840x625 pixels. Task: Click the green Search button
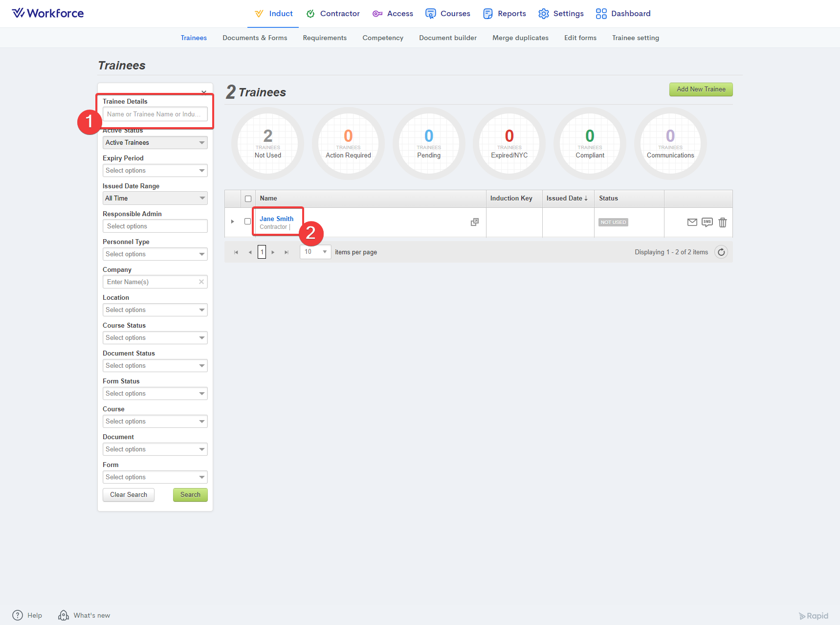[190, 495]
